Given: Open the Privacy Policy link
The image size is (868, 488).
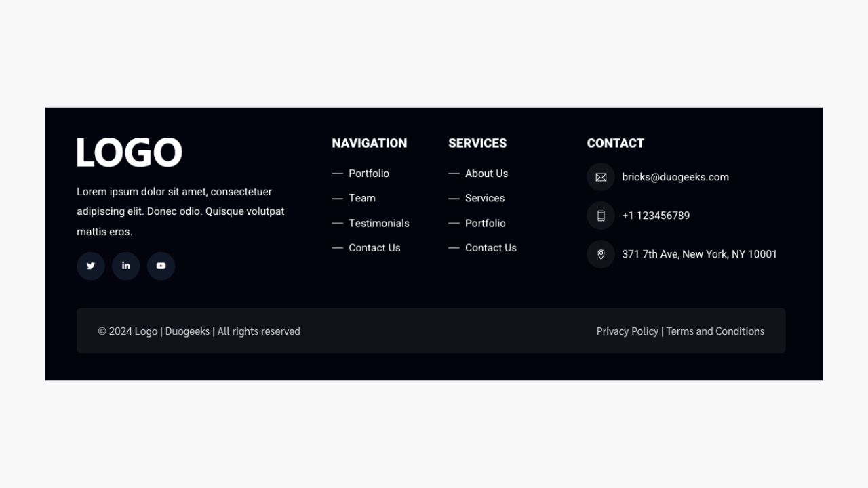Looking at the screenshot, I should (x=627, y=331).
